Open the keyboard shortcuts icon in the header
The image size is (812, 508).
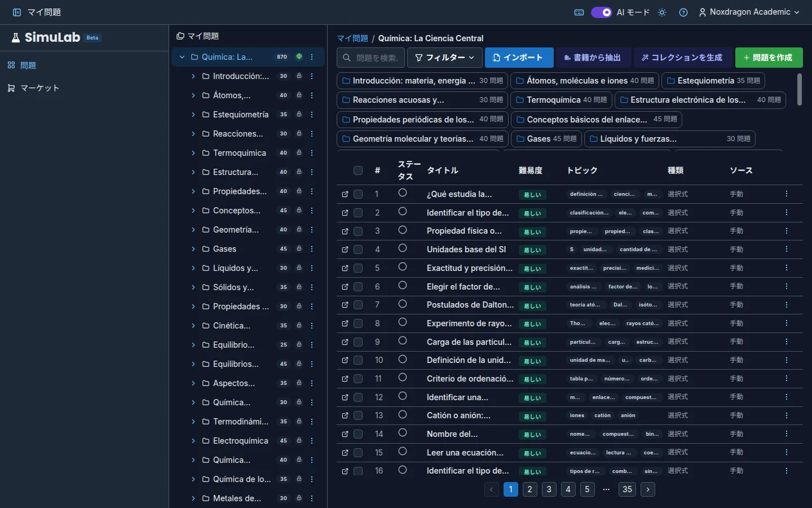[579, 12]
